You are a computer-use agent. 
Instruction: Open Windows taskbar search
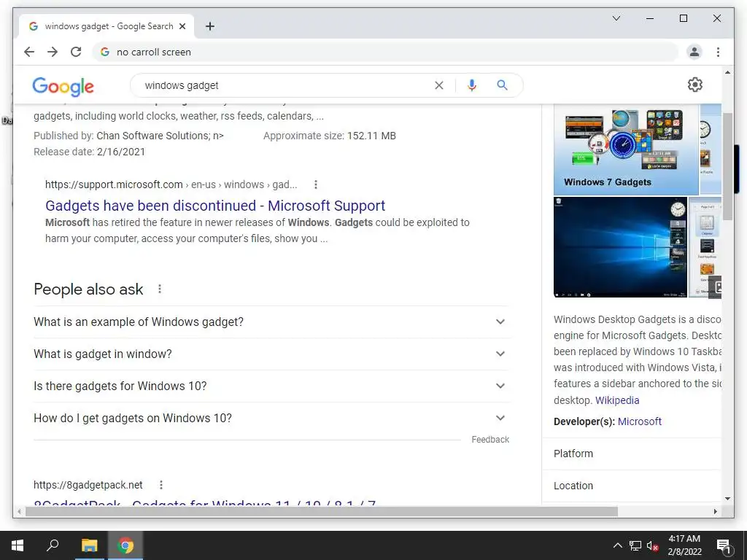pyautogui.click(x=53, y=545)
